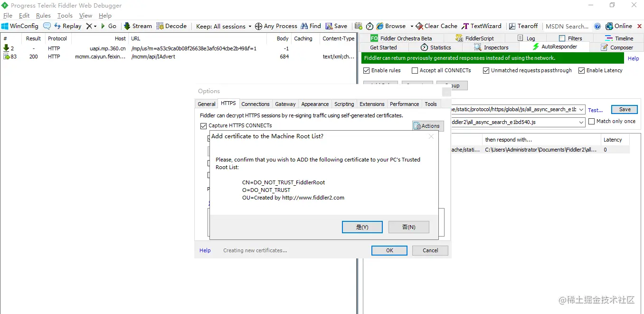Click Help link in AutoResponder panel
This screenshot has height=314, width=644.
(x=634, y=58)
